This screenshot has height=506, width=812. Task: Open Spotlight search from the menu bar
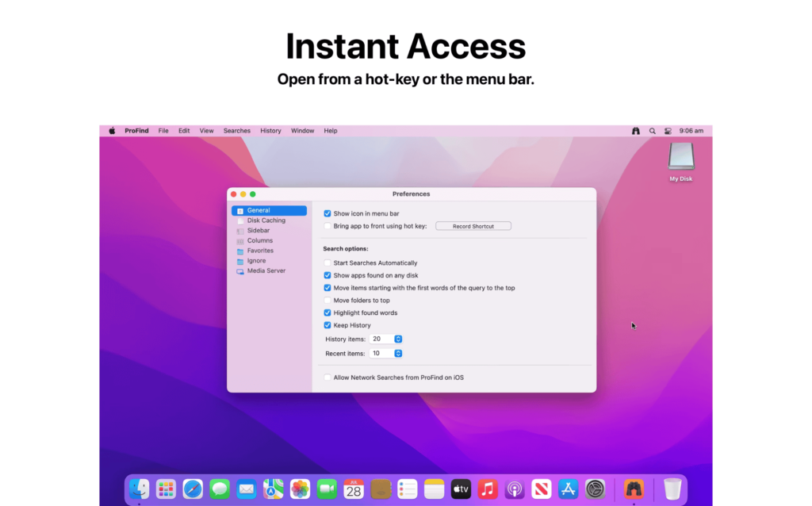(x=652, y=130)
